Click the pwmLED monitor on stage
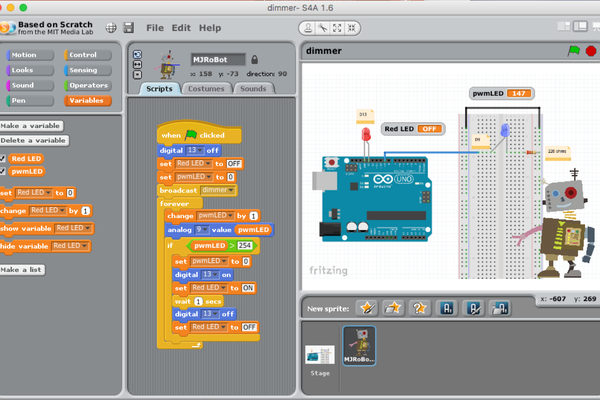600x400 pixels. [502, 93]
